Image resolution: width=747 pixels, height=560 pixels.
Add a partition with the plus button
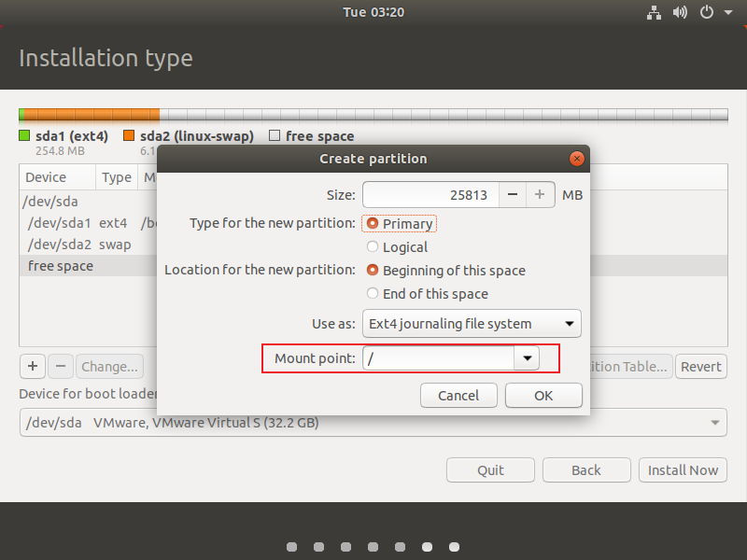pyautogui.click(x=33, y=366)
